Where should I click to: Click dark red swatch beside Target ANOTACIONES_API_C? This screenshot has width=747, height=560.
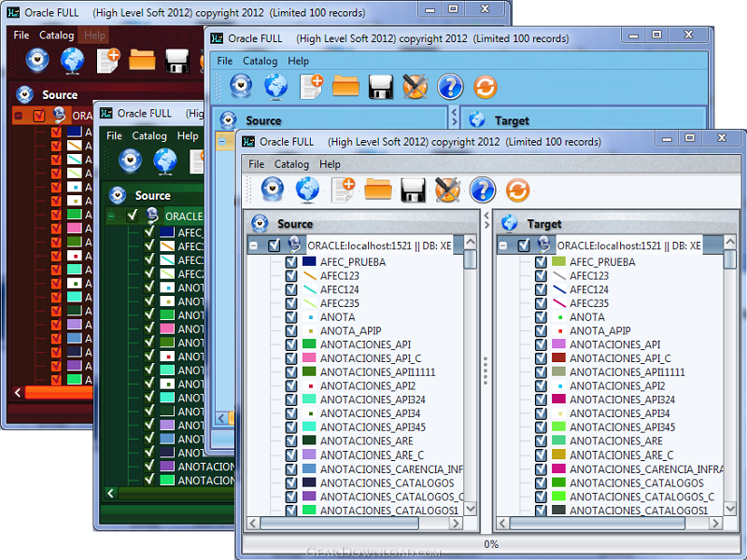coord(558,357)
